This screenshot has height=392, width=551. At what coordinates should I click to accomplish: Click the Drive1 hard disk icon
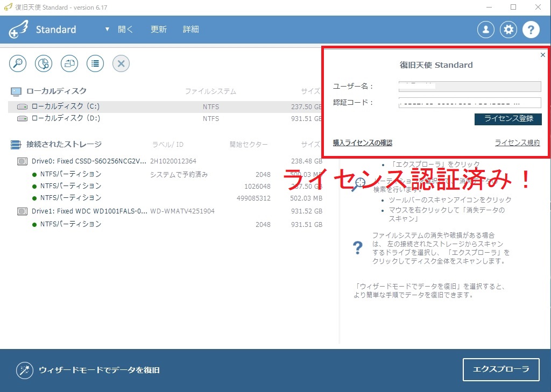coord(22,211)
